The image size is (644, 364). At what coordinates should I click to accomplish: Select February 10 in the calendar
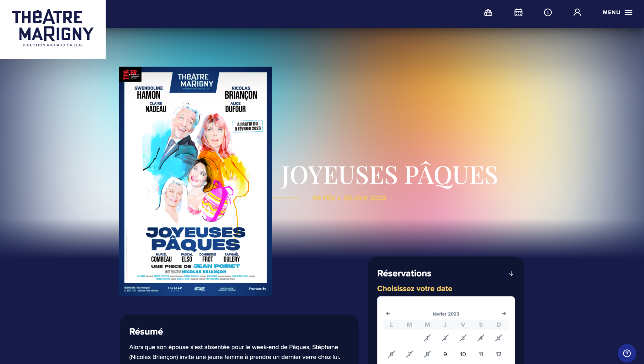(463, 354)
